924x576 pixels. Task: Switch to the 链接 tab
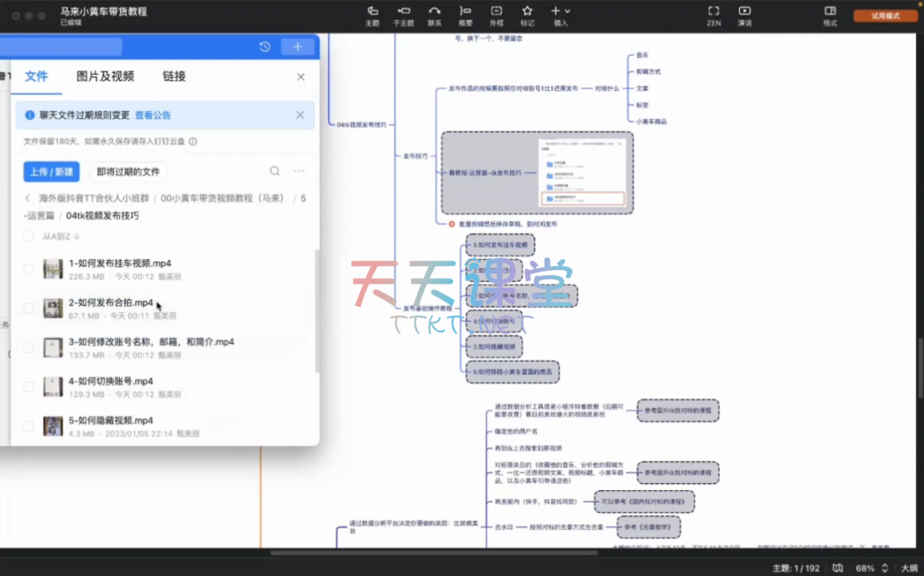click(x=174, y=77)
